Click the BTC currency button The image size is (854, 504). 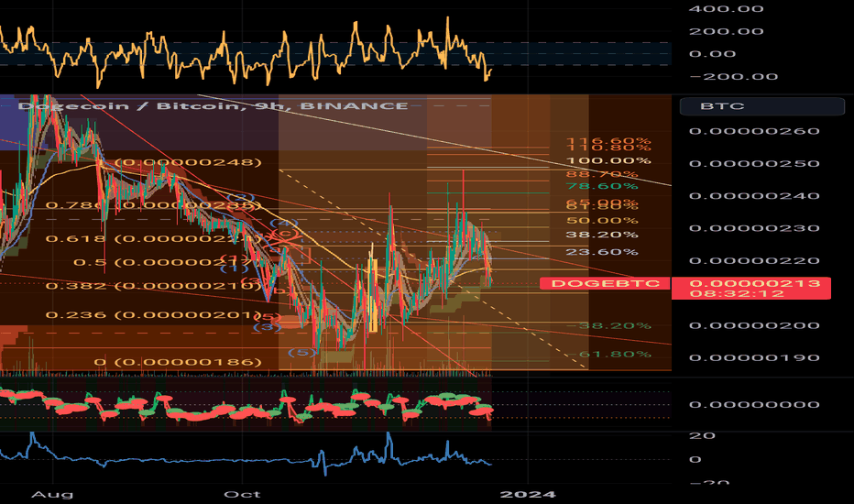762,106
